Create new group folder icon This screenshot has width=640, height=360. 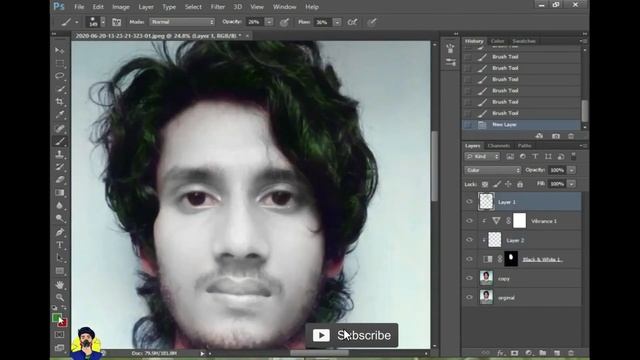click(542, 353)
